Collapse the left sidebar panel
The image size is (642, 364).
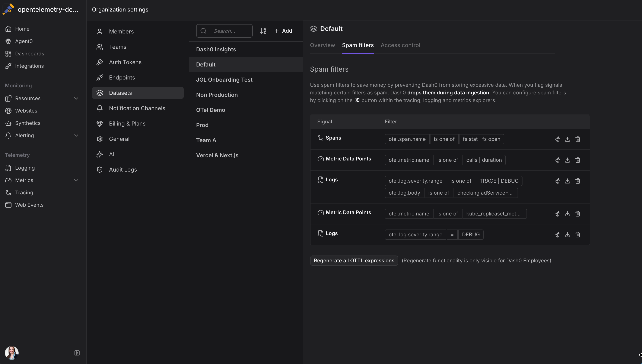coord(77,353)
